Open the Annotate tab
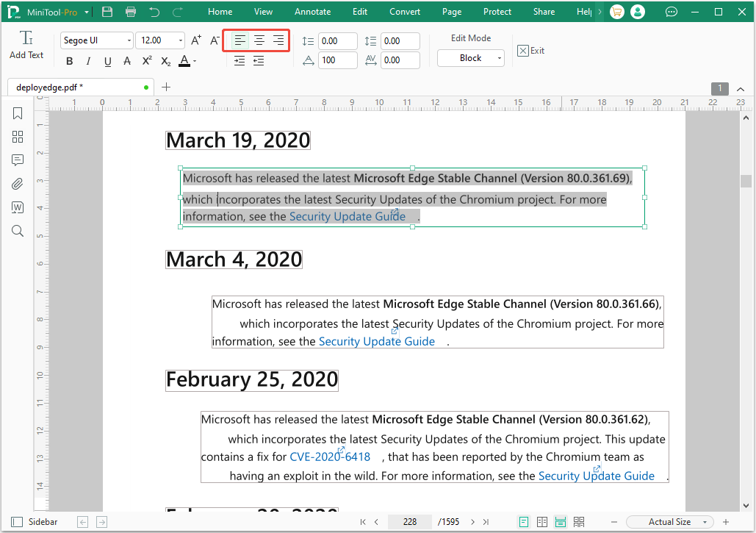The width and height of the screenshot is (756, 533). 312,12
